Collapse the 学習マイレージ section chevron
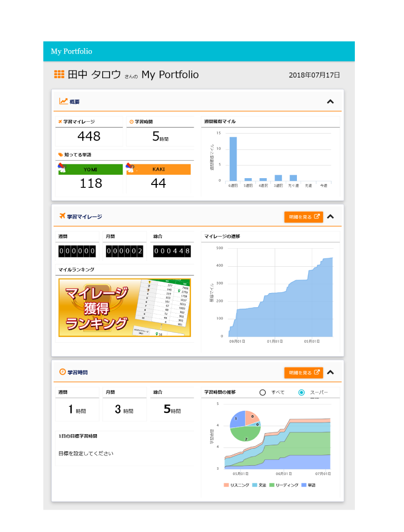The width and height of the screenshot is (404, 532). [x=331, y=217]
